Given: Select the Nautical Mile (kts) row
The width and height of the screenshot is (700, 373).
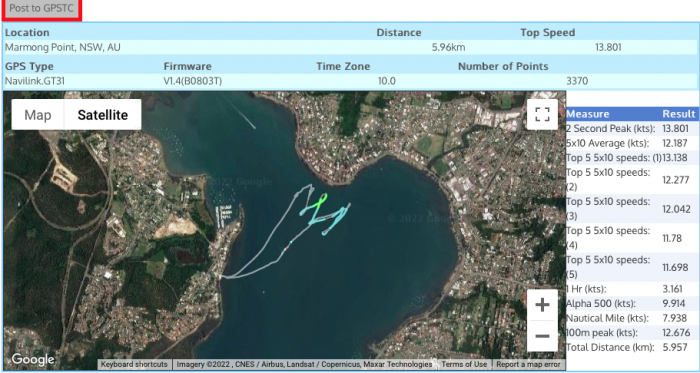Looking at the screenshot, I should (632, 318).
